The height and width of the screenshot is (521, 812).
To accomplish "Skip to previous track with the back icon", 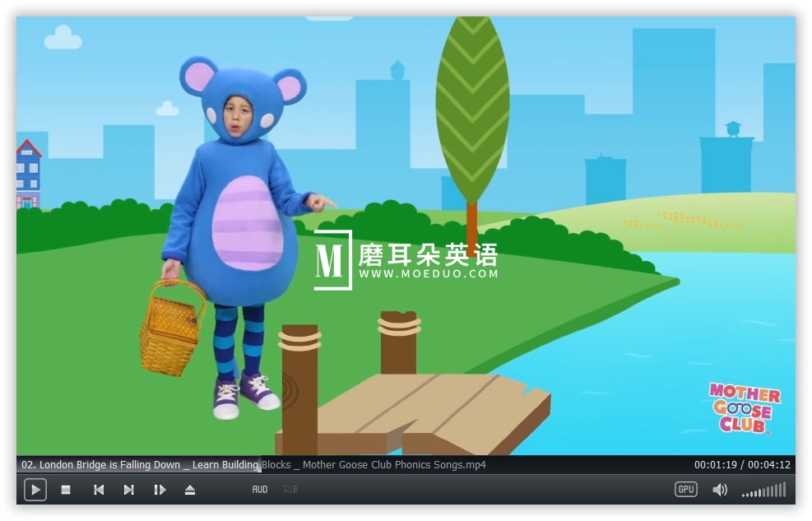I will 98,490.
